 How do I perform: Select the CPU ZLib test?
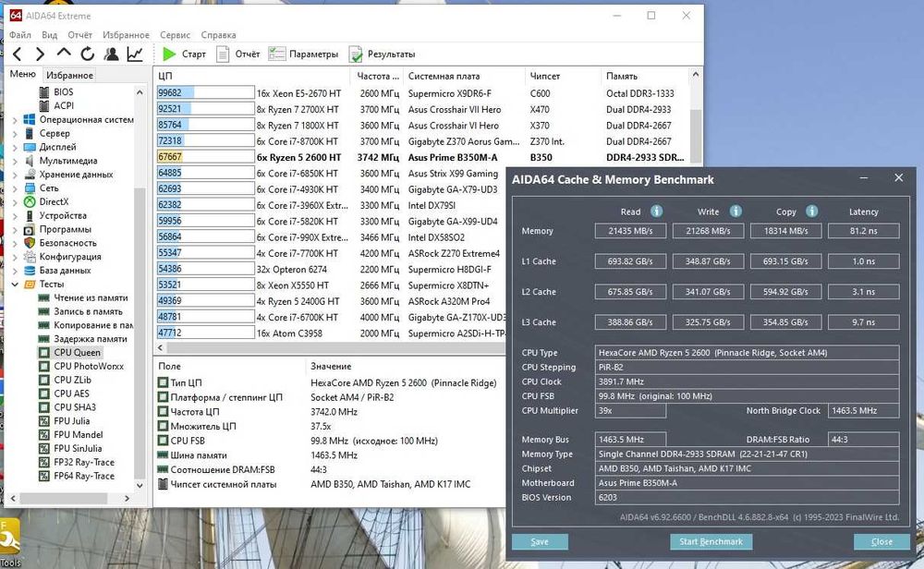[x=72, y=380]
